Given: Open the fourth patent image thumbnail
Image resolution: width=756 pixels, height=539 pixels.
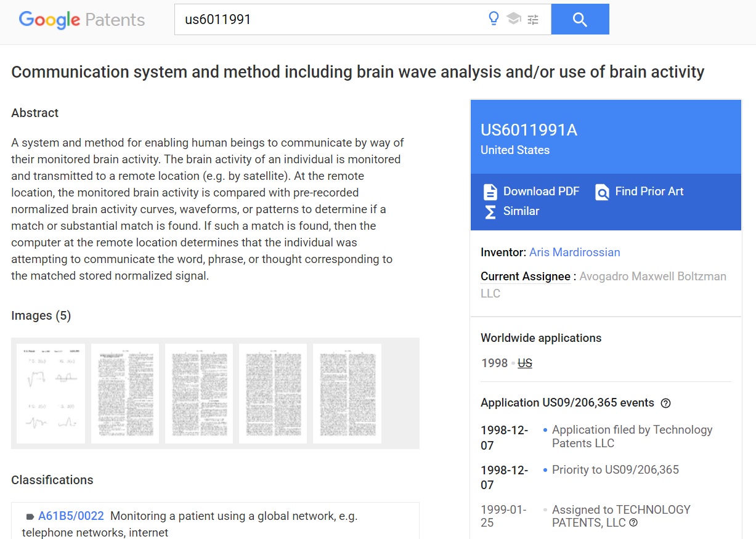Looking at the screenshot, I should pos(273,393).
